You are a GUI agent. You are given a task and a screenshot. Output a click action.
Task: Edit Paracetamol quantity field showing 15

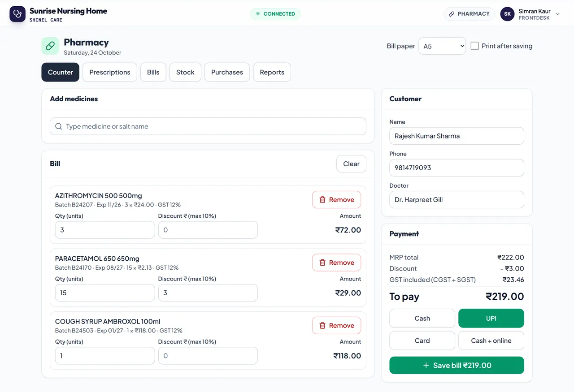click(105, 293)
